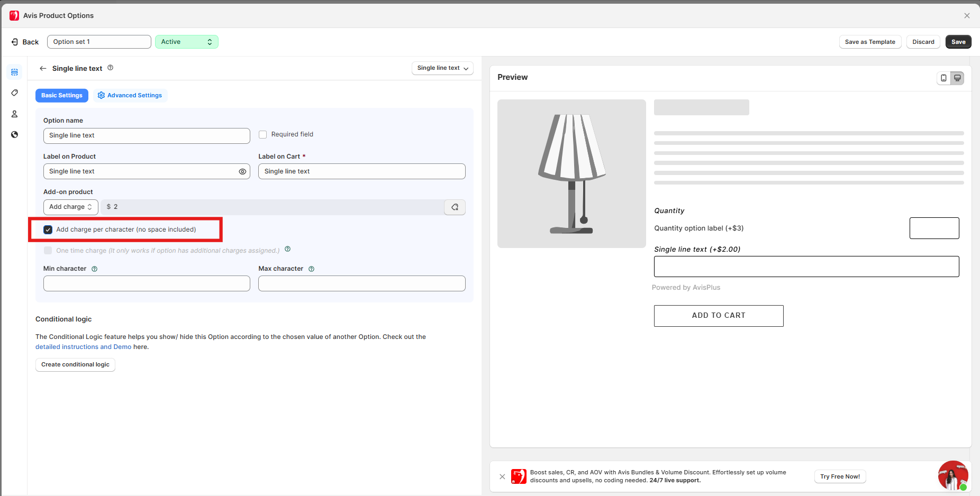This screenshot has width=980, height=496.
Task: Click into the Min character input field
Action: 147,283
